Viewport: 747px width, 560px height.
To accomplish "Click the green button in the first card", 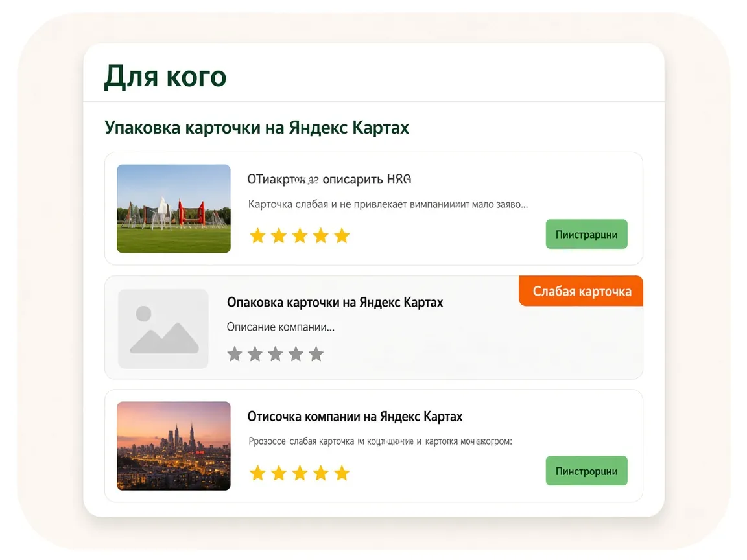I will click(586, 234).
